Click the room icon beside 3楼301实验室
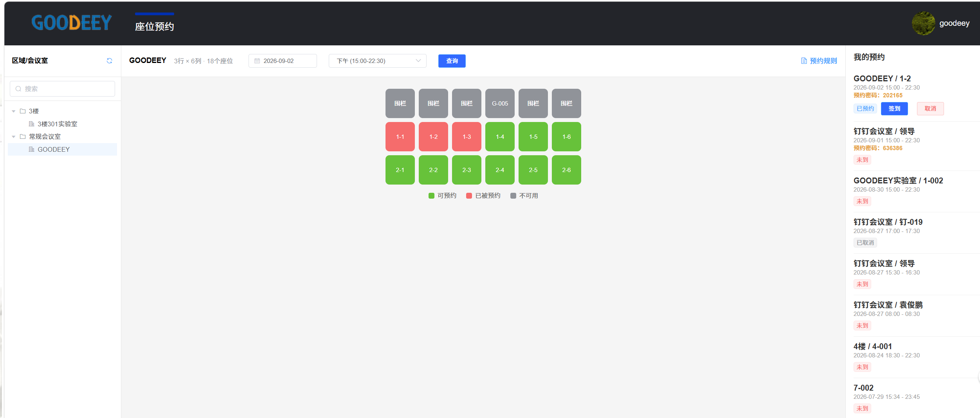Viewport: 980px width, 418px height. [x=32, y=124]
